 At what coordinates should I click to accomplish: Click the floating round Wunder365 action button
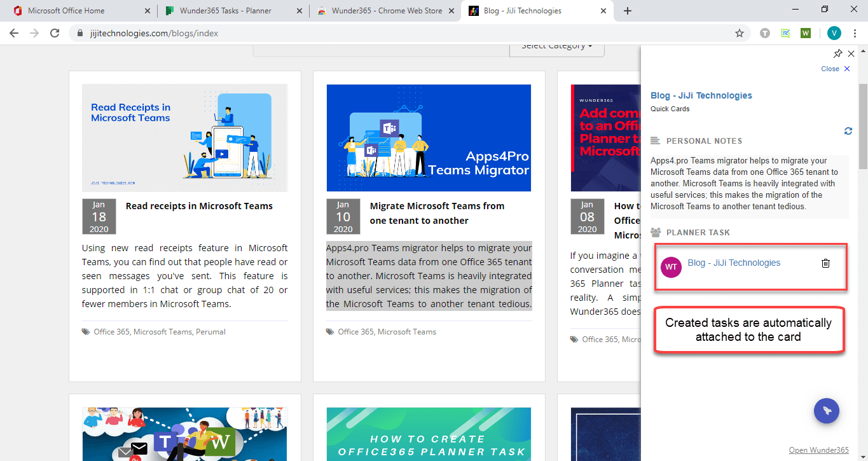pos(827,411)
